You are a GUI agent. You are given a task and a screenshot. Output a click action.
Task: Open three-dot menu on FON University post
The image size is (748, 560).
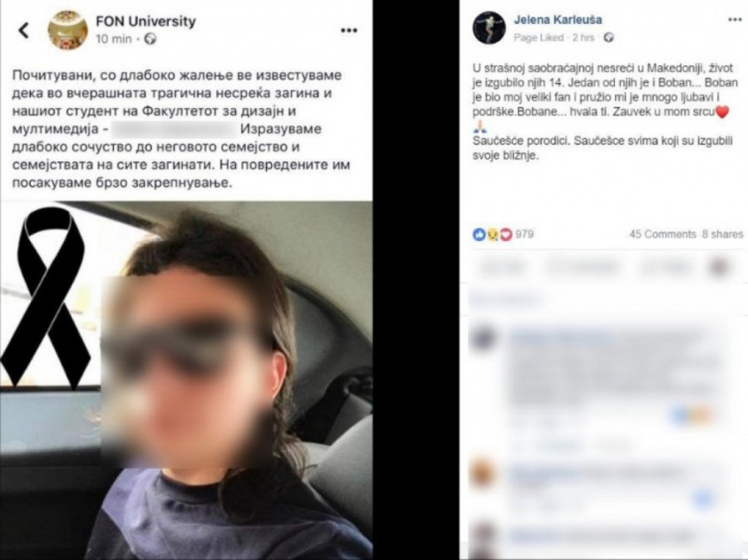point(349,31)
